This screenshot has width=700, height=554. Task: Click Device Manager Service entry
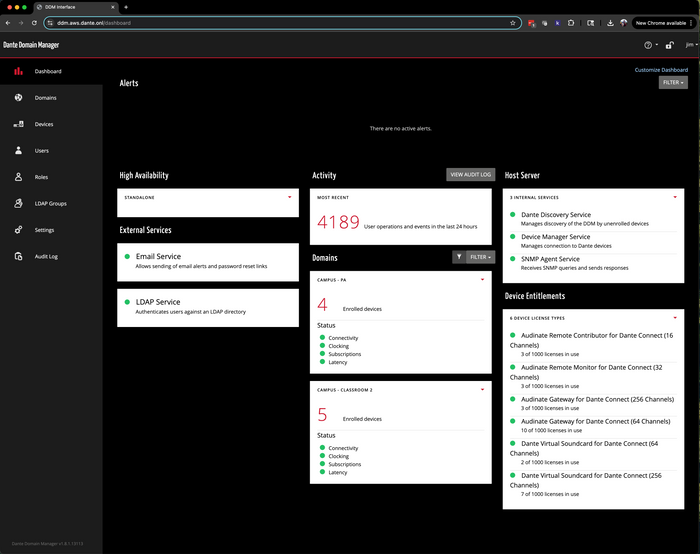pyautogui.click(x=593, y=241)
